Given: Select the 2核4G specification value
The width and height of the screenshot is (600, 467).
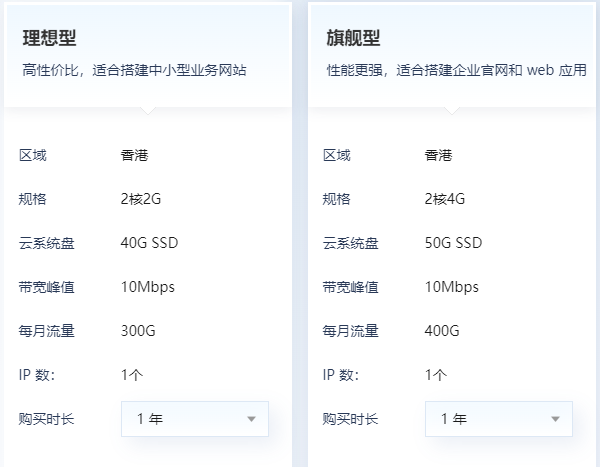Looking at the screenshot, I should coord(445,199).
